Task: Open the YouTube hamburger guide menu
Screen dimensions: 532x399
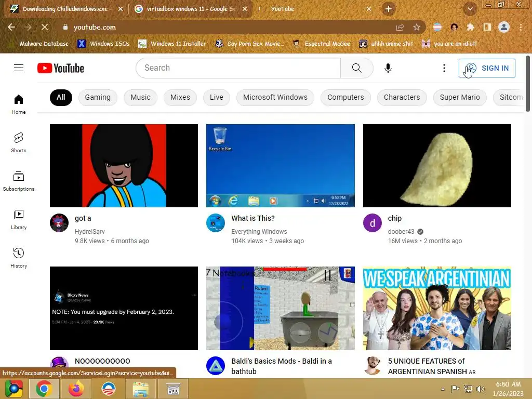Action: click(19, 68)
